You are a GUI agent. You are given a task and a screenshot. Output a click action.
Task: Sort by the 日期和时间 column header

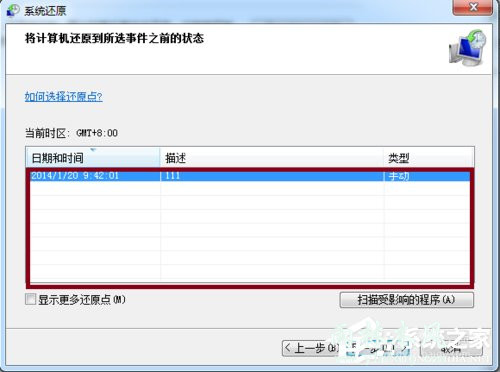(x=93, y=157)
